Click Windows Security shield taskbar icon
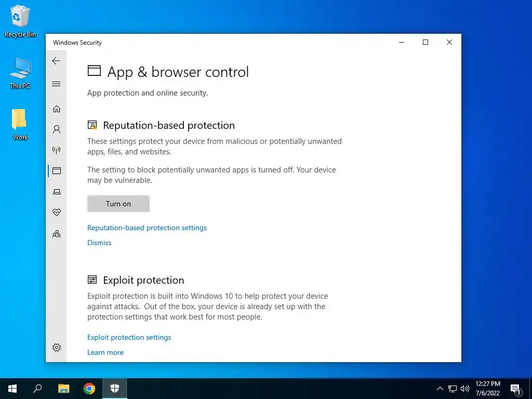The width and height of the screenshot is (532, 399). coord(115,389)
